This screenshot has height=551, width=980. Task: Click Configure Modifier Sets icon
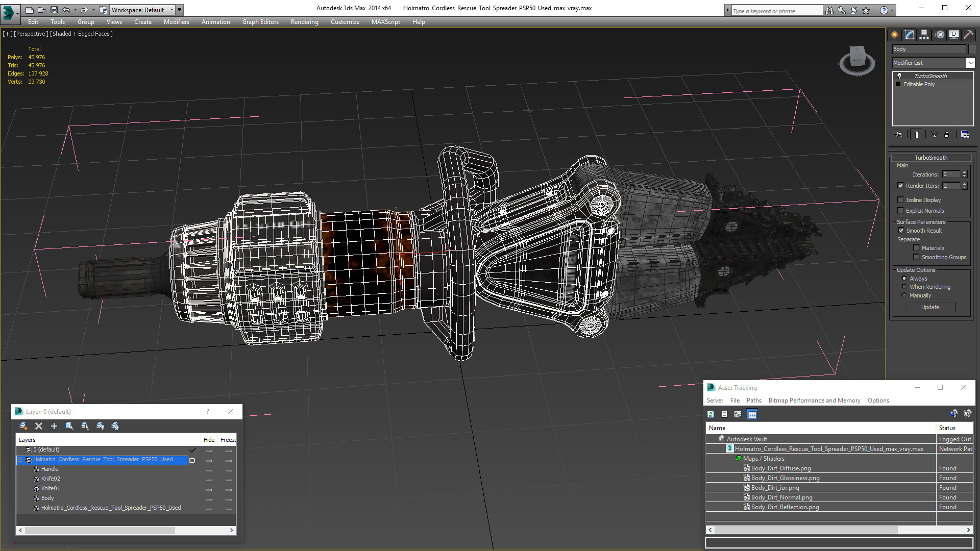point(965,135)
